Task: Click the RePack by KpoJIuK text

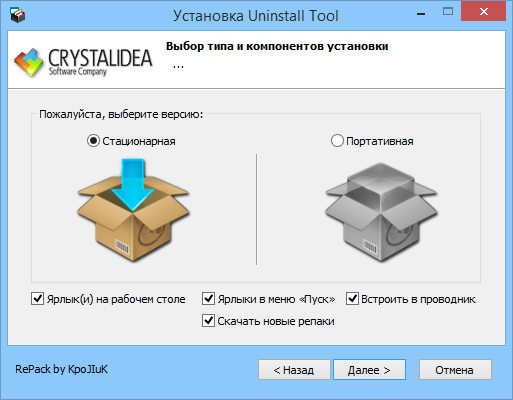Action: tap(62, 369)
